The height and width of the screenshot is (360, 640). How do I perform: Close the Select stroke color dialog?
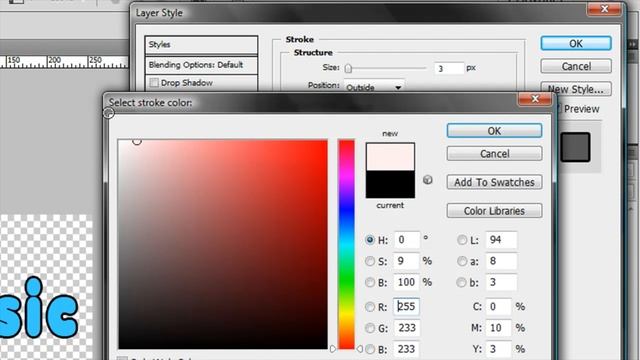pyautogui.click(x=535, y=99)
